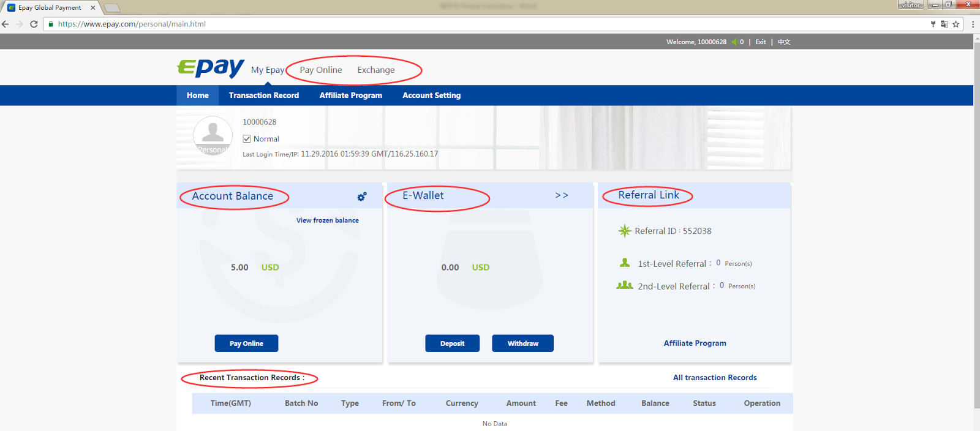The width and height of the screenshot is (980, 431).
Task: Open the translate page icon in address bar
Action: click(944, 24)
